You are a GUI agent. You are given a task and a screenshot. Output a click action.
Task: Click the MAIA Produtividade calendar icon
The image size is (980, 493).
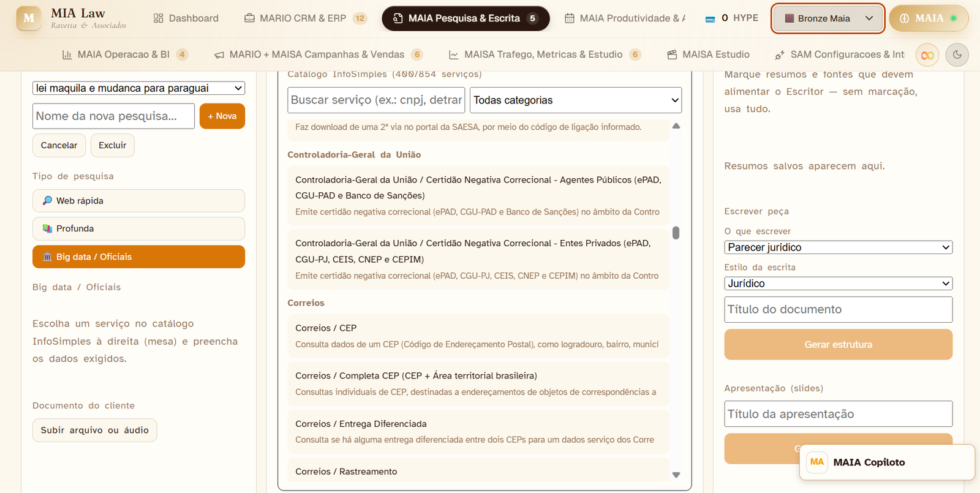click(x=569, y=18)
